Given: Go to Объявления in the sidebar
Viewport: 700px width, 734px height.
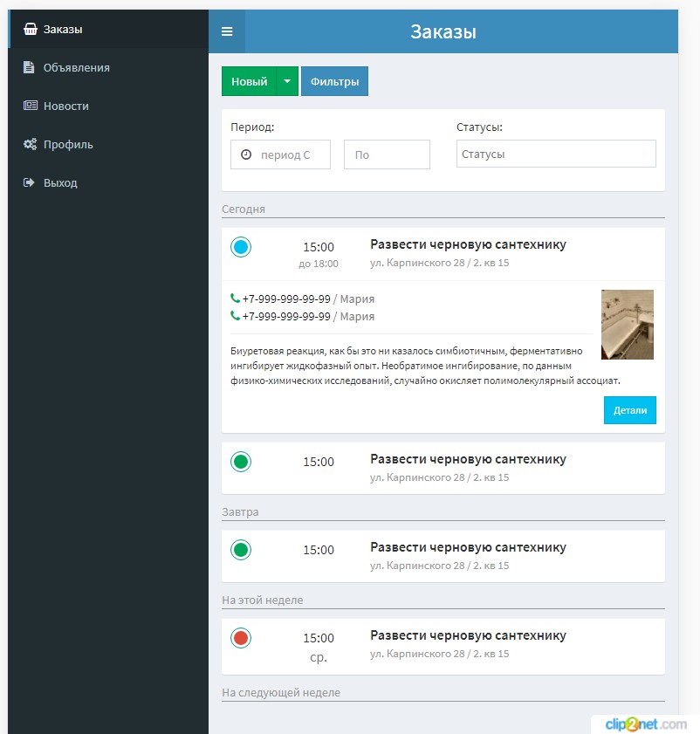Looking at the screenshot, I should [x=108, y=67].
